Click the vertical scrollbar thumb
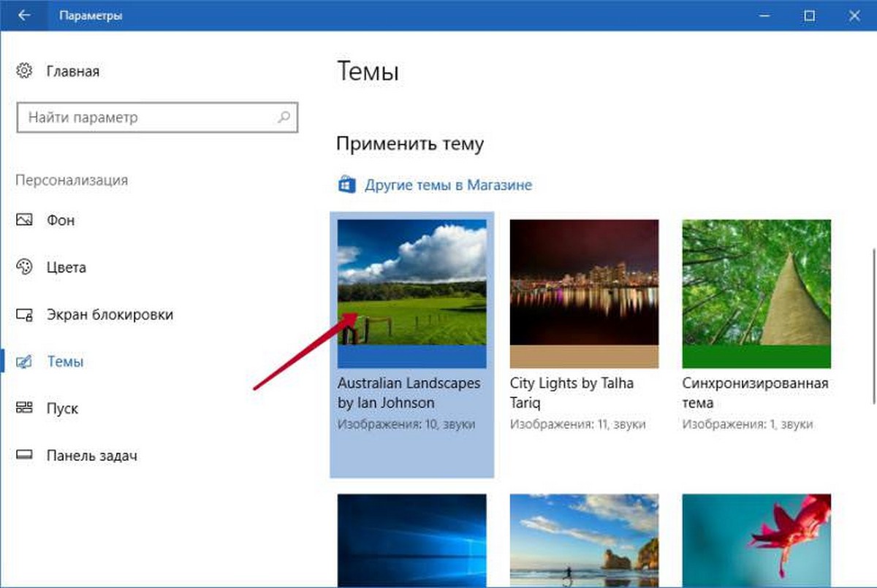 [873, 326]
